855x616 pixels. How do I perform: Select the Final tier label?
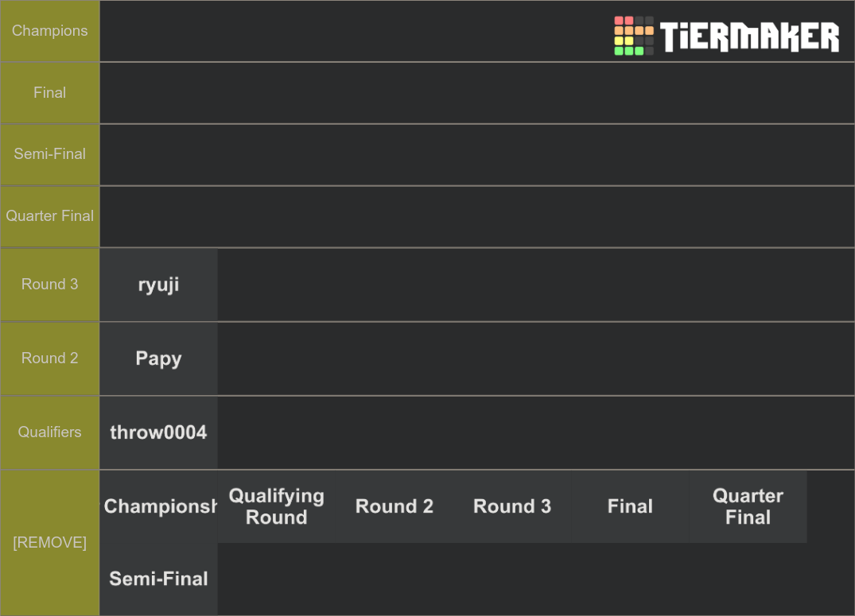pos(49,93)
